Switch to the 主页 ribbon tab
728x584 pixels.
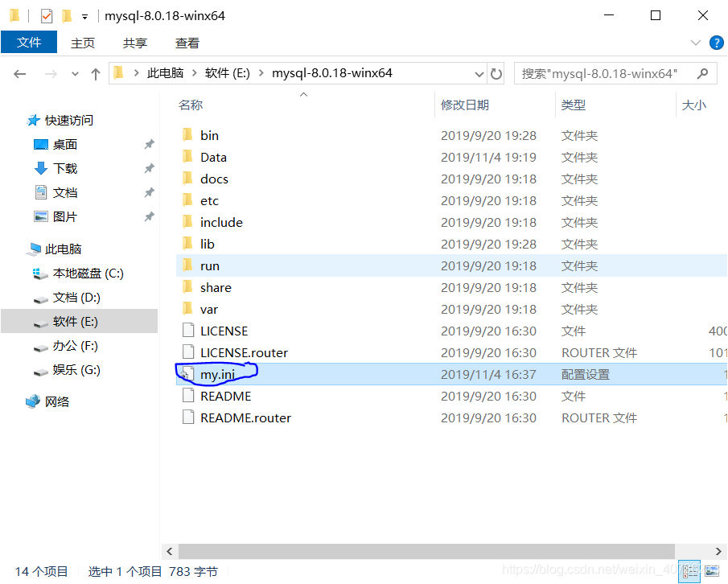click(x=83, y=43)
